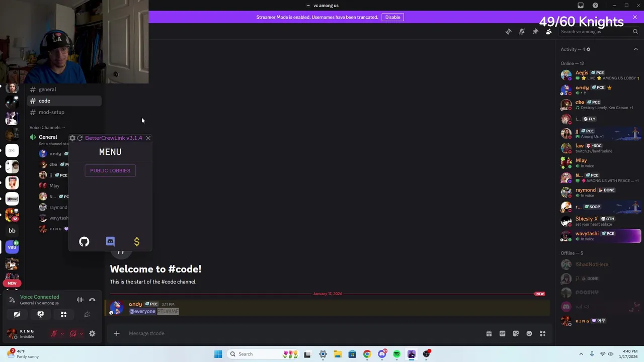Select the general text channel
Image resolution: width=644 pixels, height=362 pixels.
coord(64,89)
